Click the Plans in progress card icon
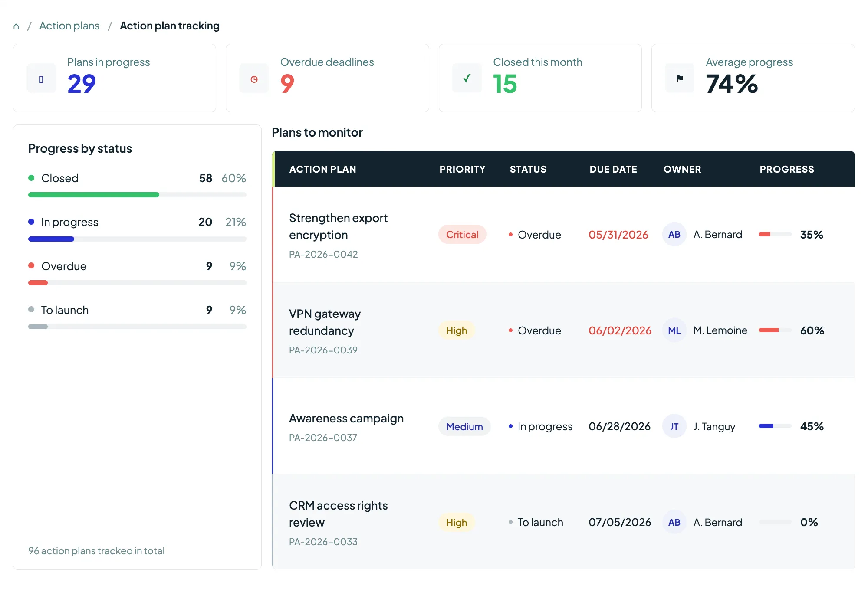This screenshot has height=589, width=868. (41, 79)
